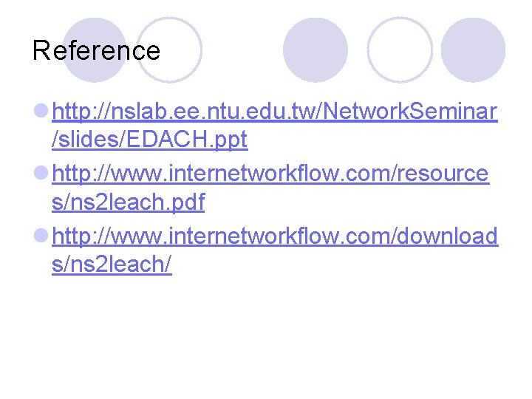
Task: Select the rightmost filled lavender circle
Action: pyautogui.click(x=474, y=50)
